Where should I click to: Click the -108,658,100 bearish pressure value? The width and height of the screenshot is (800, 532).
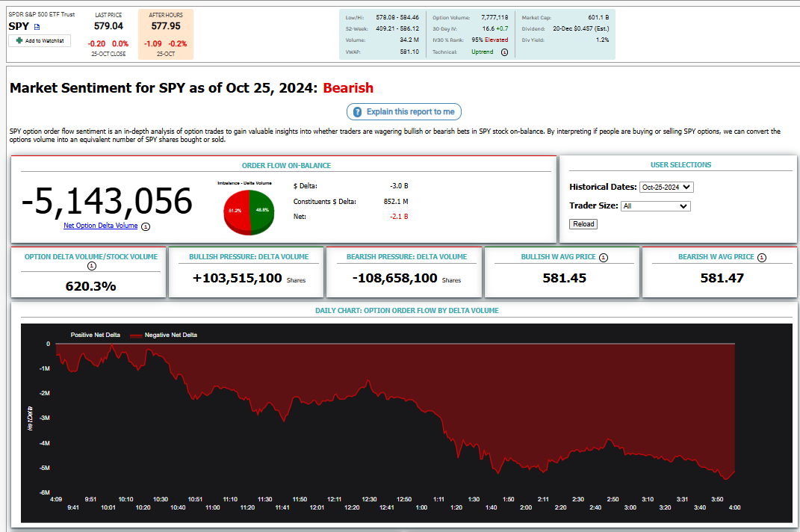click(x=395, y=278)
